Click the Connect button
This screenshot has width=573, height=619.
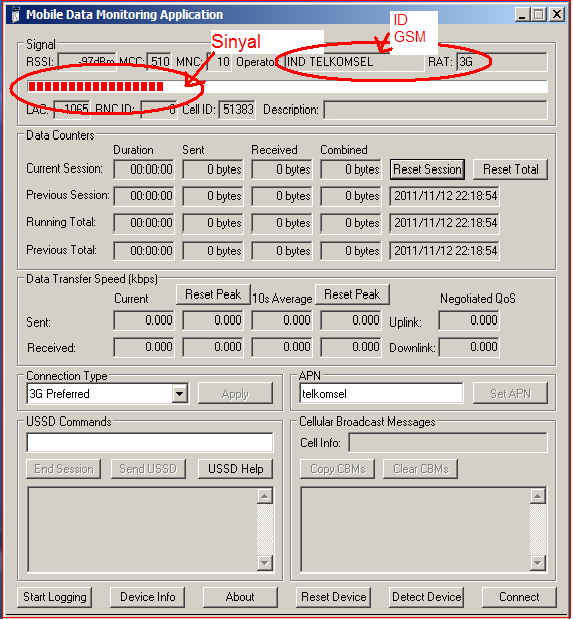pyautogui.click(x=519, y=597)
